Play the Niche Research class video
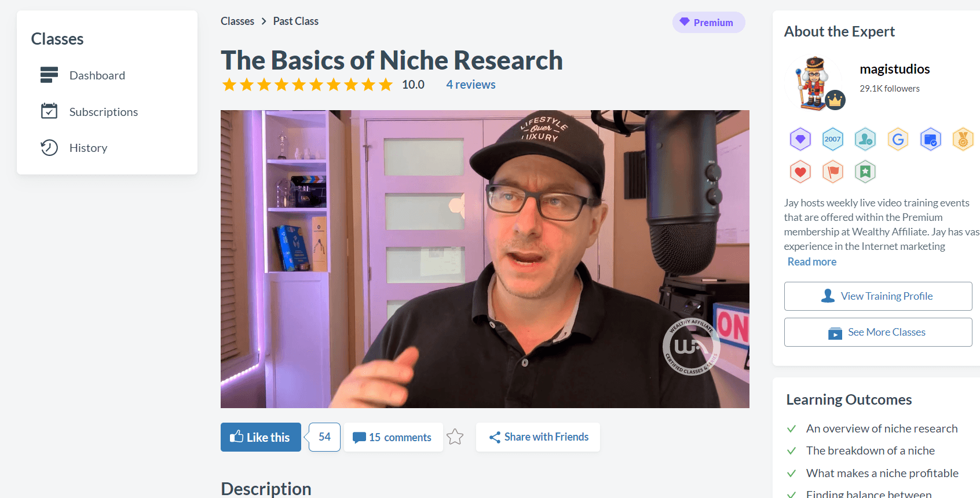This screenshot has width=980, height=498. (x=485, y=259)
